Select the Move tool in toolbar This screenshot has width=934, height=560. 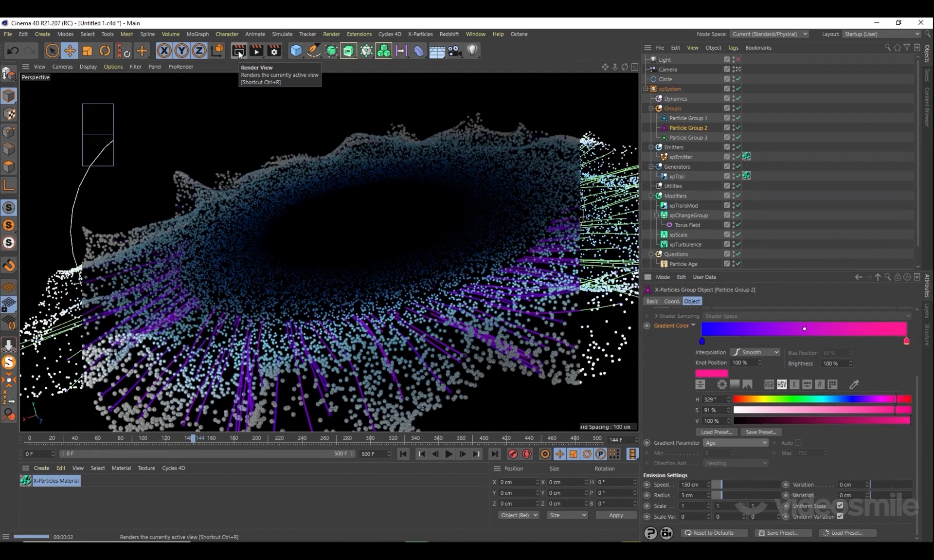click(70, 51)
